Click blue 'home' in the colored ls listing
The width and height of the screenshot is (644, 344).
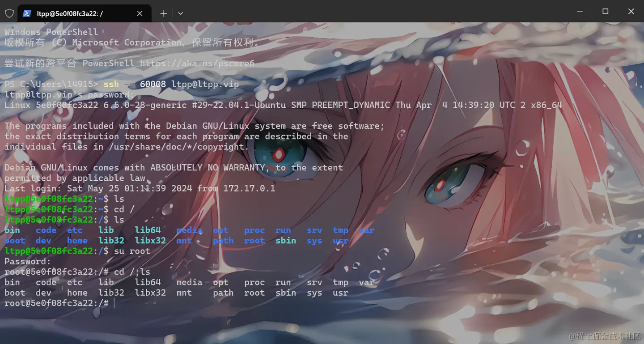[77, 241]
